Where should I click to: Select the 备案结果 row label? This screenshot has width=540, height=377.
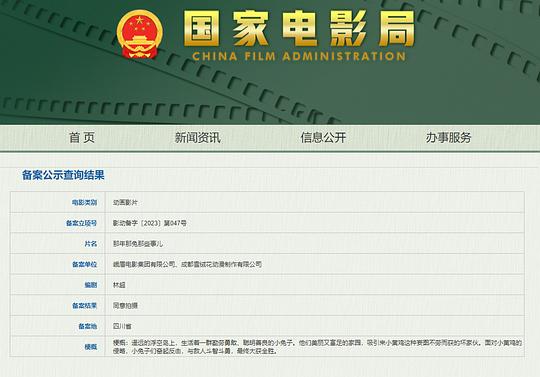click(x=84, y=306)
